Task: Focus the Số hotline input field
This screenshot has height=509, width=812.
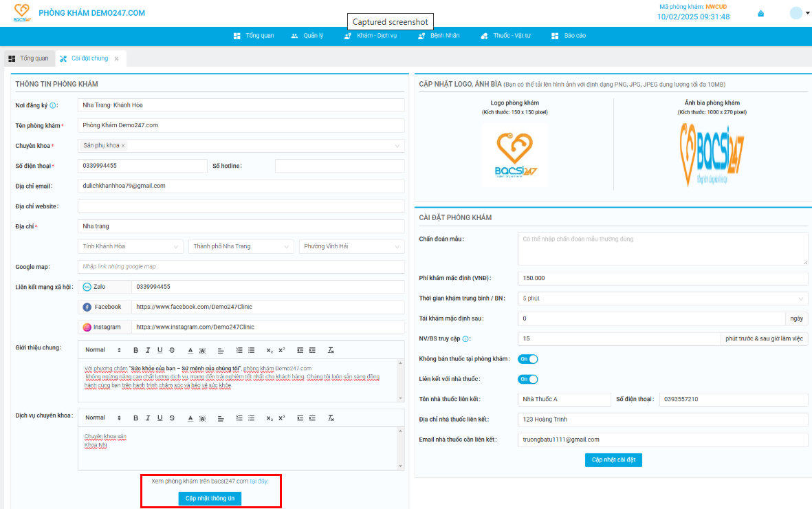Action: [340, 166]
